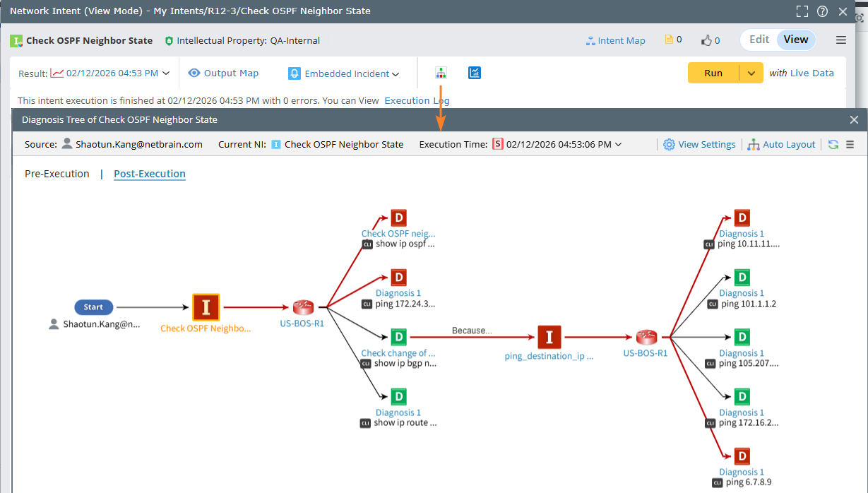Image resolution: width=868 pixels, height=493 pixels.
Task: Switch to View mode
Action: 796,40
